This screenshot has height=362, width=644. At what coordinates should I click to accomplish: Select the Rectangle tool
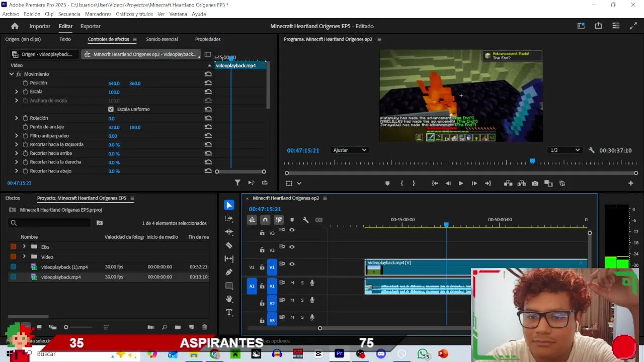click(229, 286)
